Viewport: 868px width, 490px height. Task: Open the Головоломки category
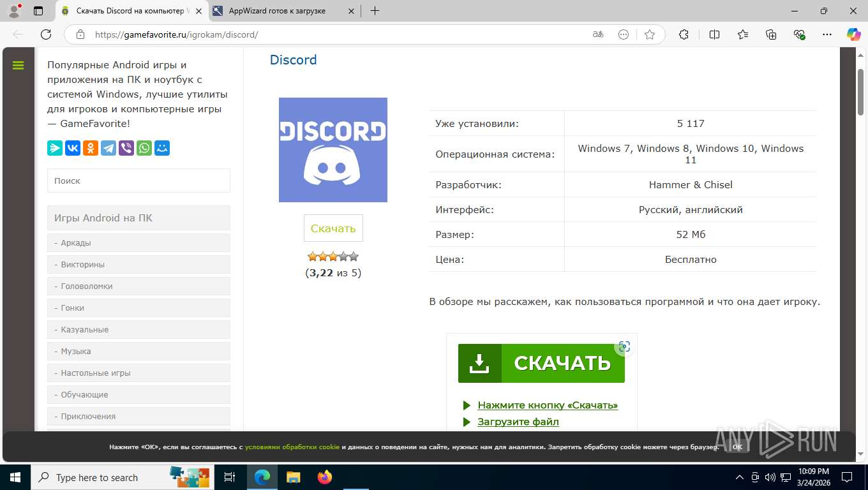tap(138, 286)
